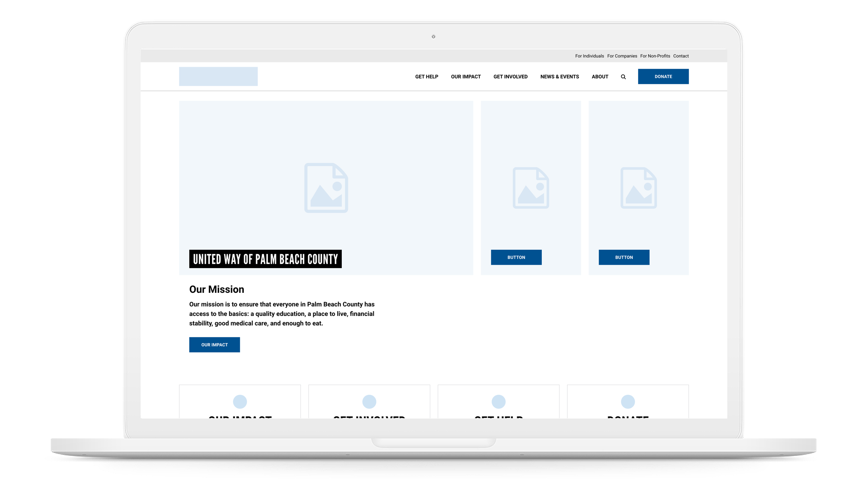Follow the For Non-Profits link
This screenshot has height=488, width=868.
coord(655,56)
